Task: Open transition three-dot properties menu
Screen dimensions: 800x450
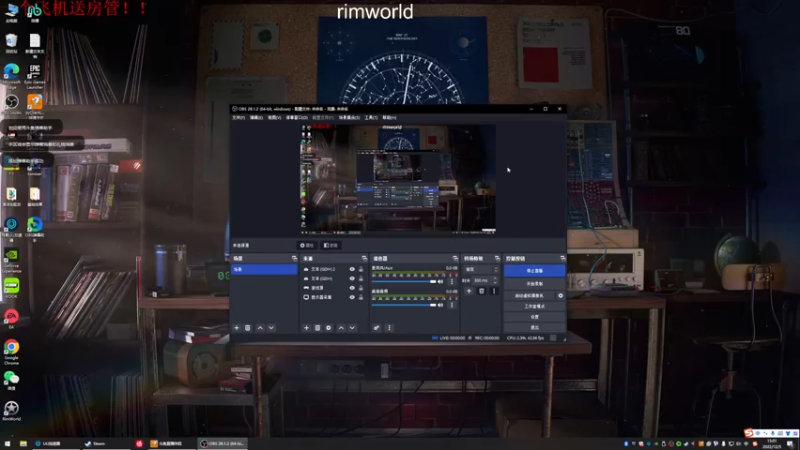Action: point(493,291)
